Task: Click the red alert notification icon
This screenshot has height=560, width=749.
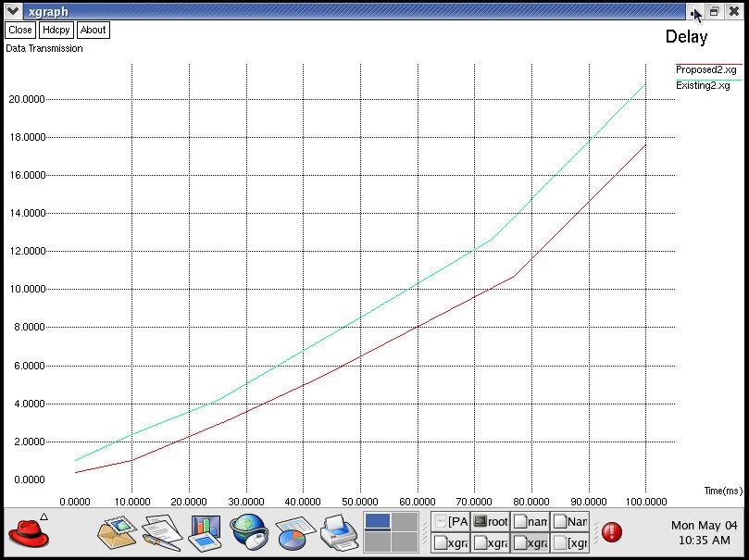Action: [x=612, y=532]
